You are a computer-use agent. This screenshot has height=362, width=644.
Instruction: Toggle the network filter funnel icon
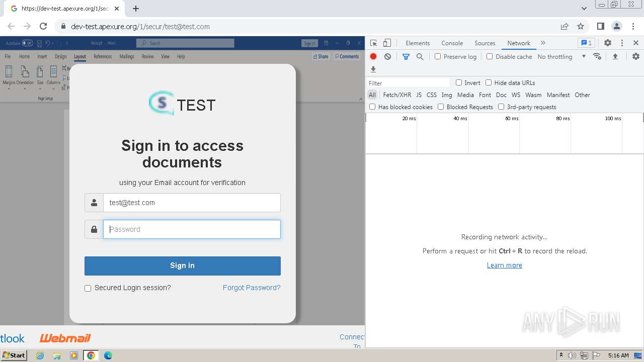tap(406, 57)
